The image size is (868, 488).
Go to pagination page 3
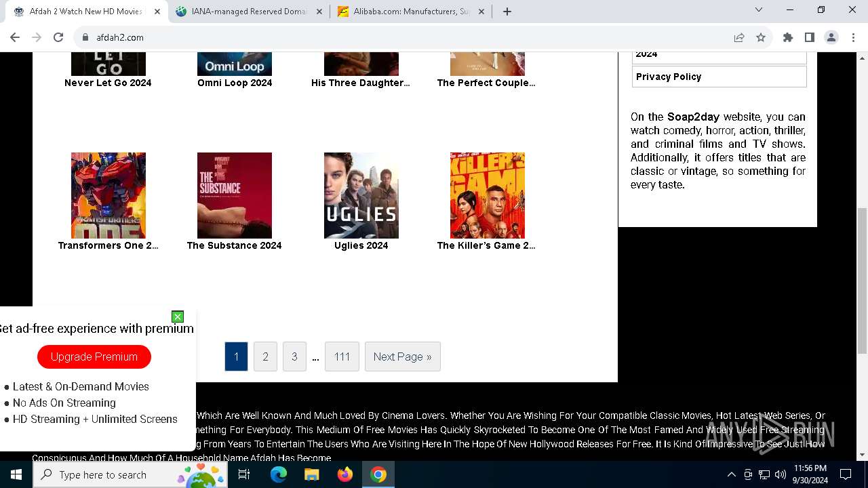coord(294,357)
